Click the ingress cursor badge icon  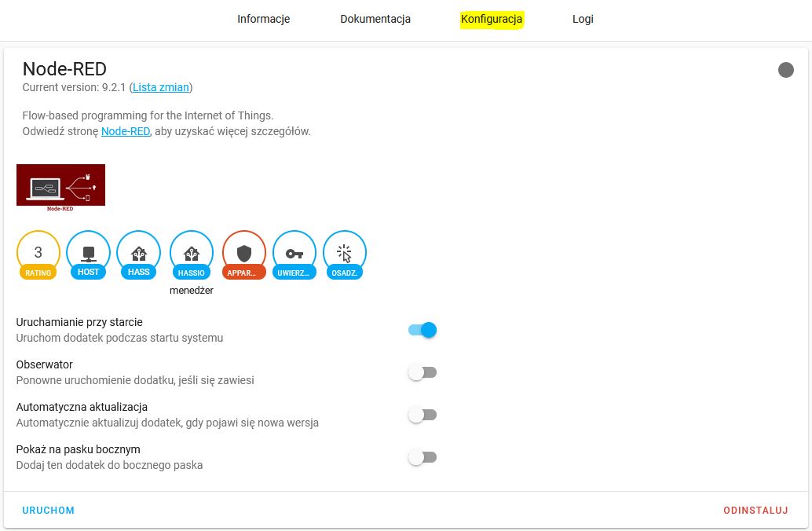coord(344,253)
